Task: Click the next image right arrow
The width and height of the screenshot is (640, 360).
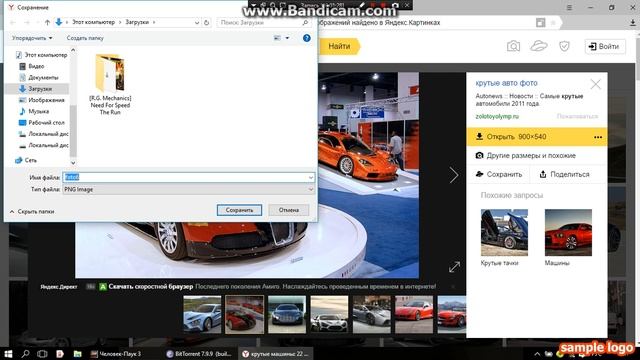Action: [453, 175]
